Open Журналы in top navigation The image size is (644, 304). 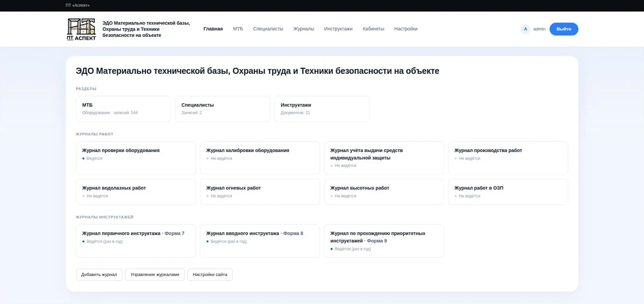coord(304,29)
